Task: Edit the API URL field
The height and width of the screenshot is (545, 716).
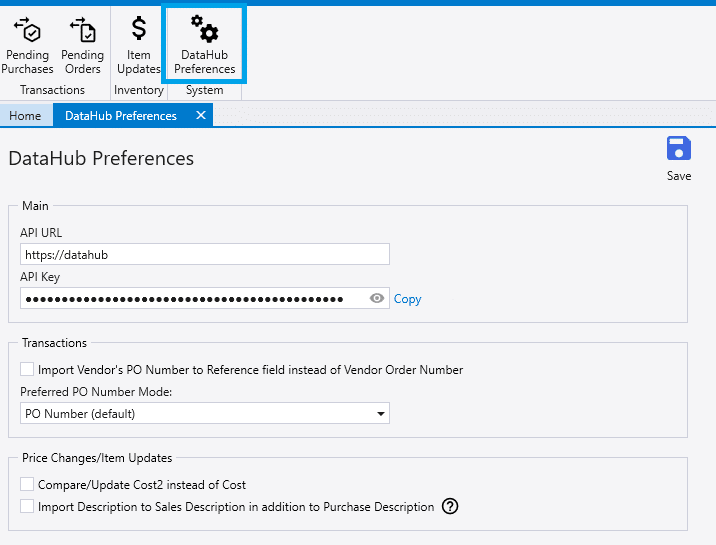Action: (205, 254)
